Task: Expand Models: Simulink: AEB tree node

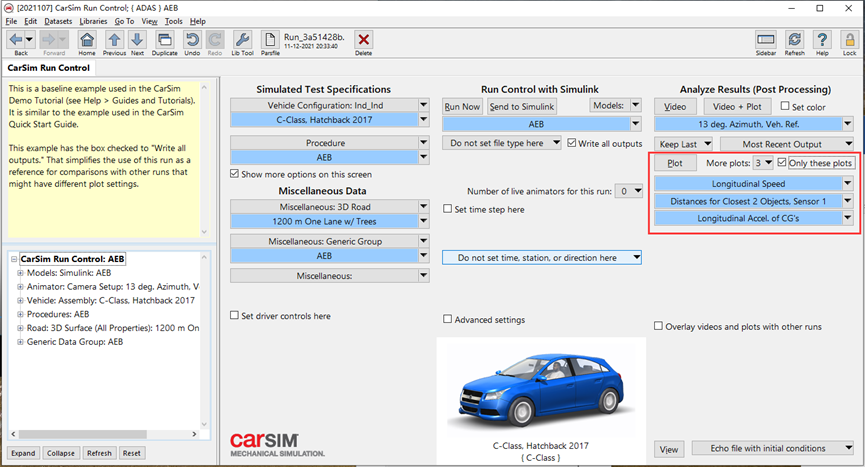Action: (x=20, y=272)
